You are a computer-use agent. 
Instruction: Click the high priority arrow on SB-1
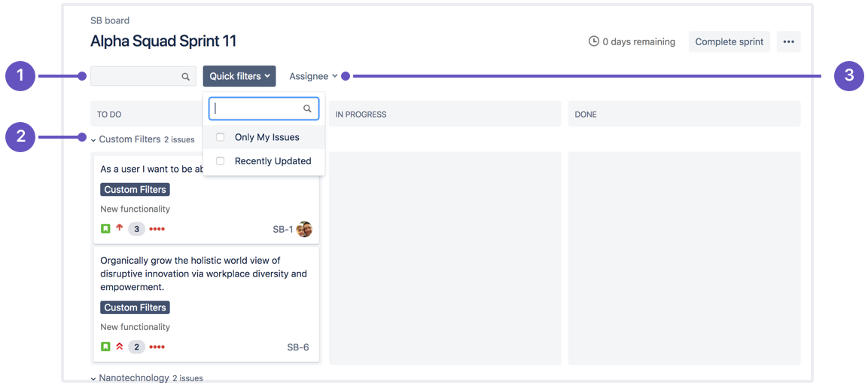tap(119, 228)
